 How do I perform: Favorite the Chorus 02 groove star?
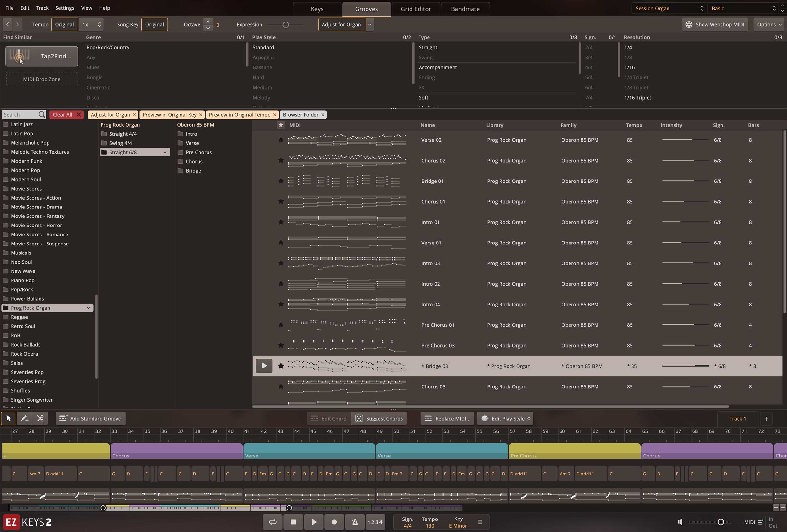(281, 160)
